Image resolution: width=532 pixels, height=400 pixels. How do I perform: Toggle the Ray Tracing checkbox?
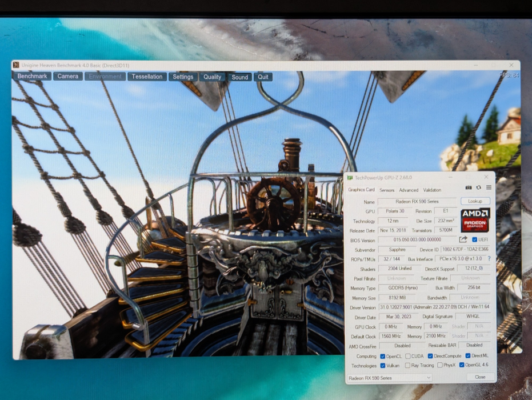tap(407, 366)
